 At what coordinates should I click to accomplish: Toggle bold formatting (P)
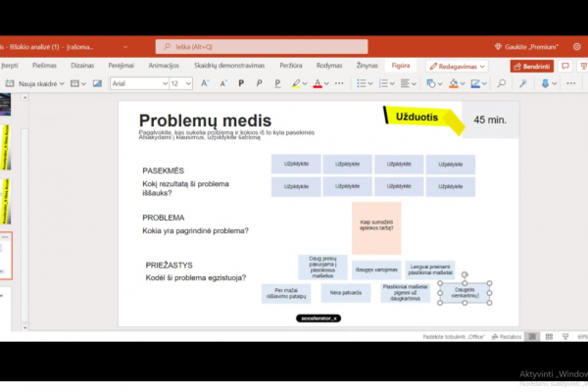tap(241, 83)
